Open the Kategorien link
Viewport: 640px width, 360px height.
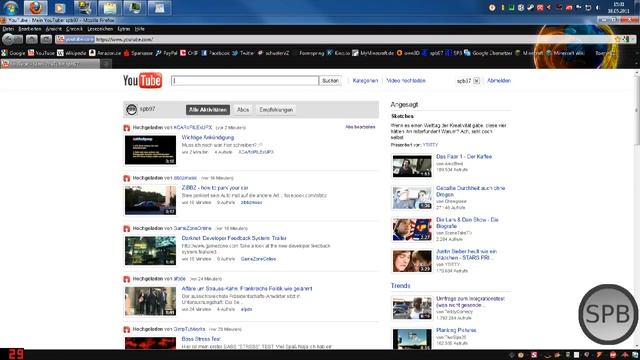pos(365,81)
